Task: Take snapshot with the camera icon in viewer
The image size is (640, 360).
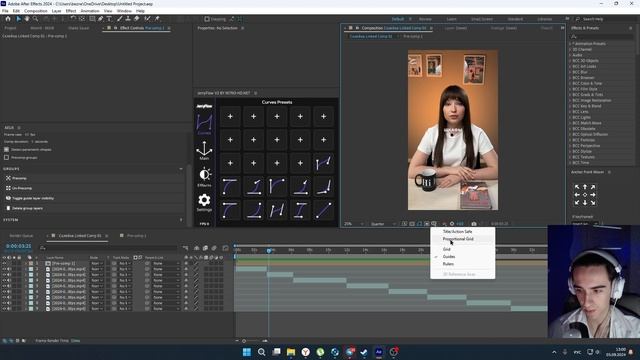Action: tap(474, 224)
